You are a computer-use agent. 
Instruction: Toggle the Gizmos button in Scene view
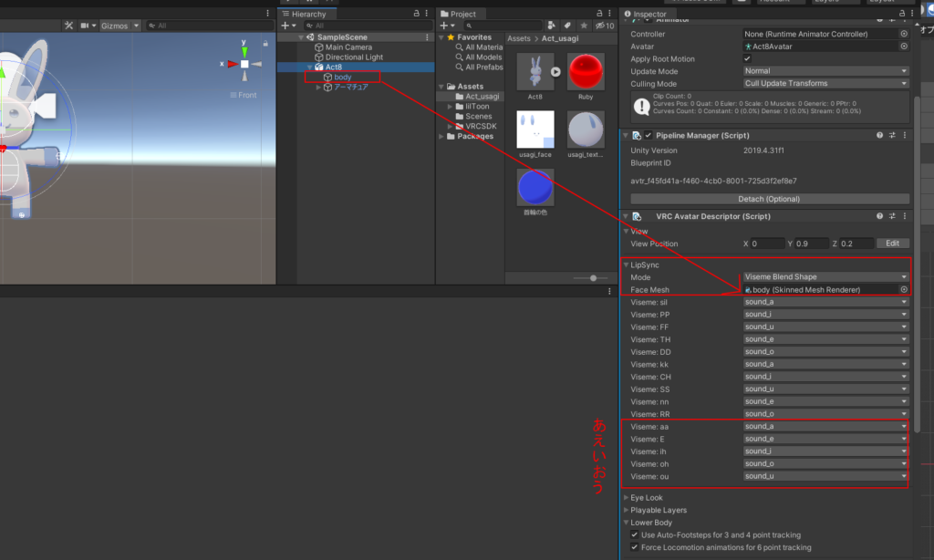[114, 26]
